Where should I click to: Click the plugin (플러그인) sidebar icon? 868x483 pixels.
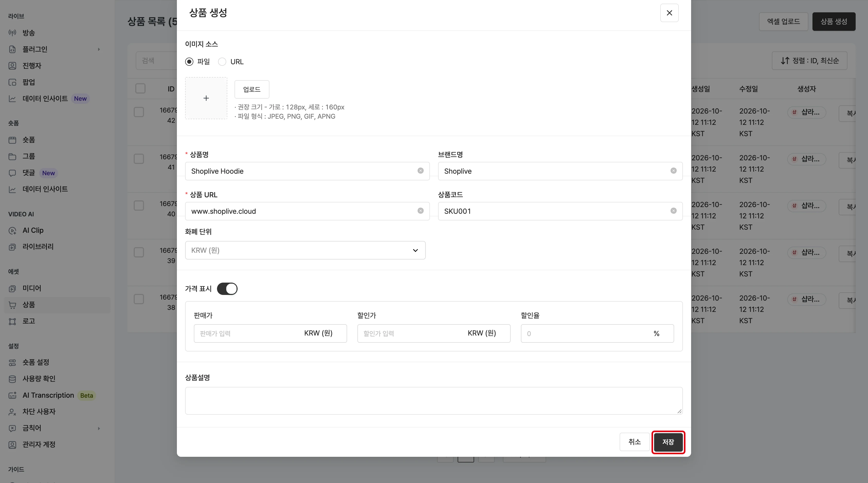tap(12, 49)
